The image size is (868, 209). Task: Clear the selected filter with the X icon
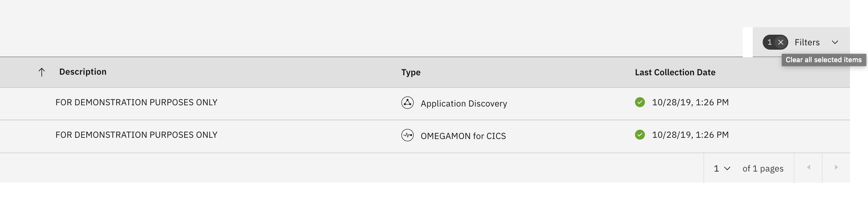point(781,42)
